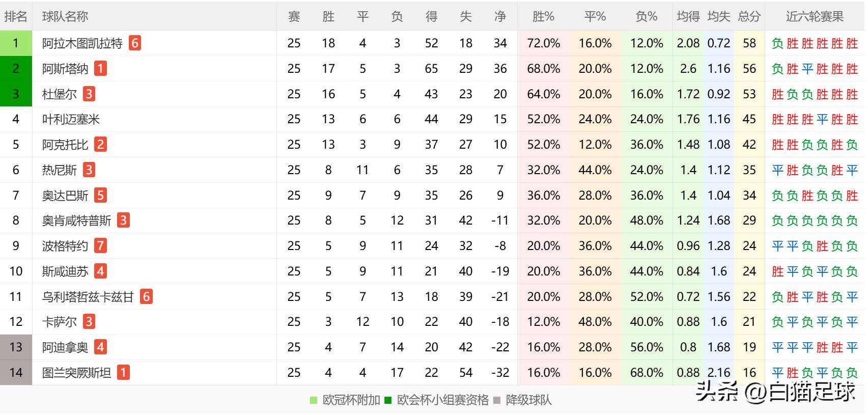Screen dimensions: 868x415
Task: Click the red badge beside 奥肯咸特普斯
Action: pyautogui.click(x=123, y=220)
